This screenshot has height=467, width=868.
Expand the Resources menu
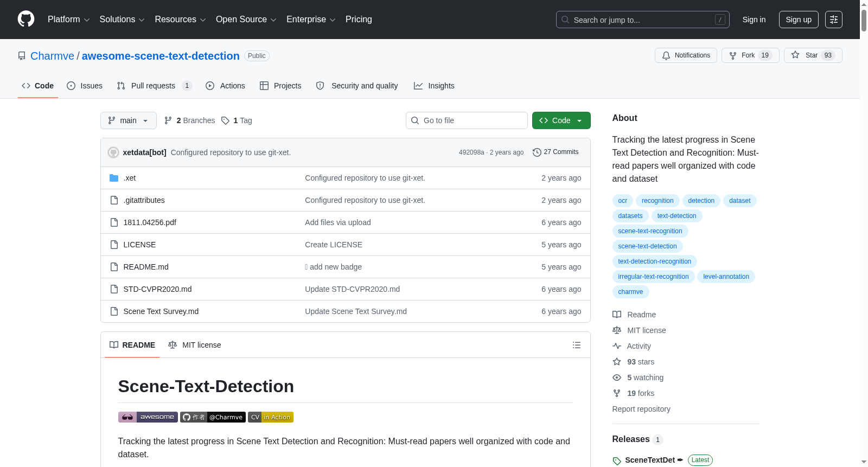(180, 20)
